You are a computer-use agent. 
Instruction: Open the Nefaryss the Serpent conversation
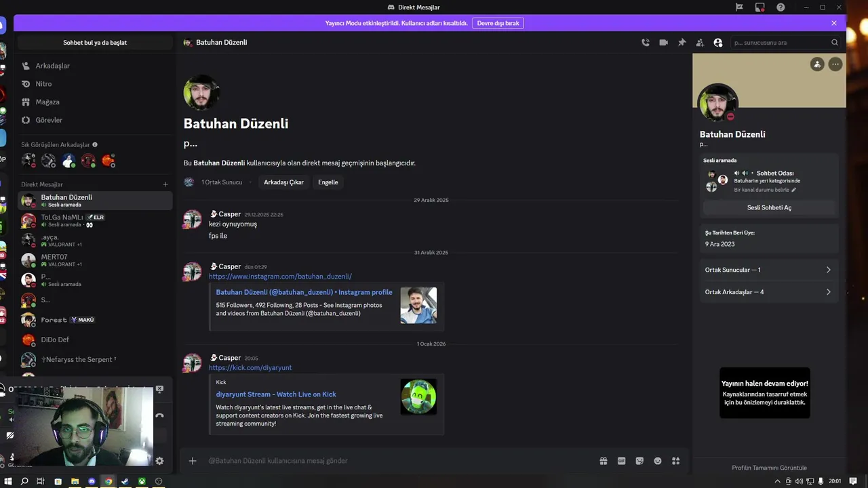(x=95, y=359)
